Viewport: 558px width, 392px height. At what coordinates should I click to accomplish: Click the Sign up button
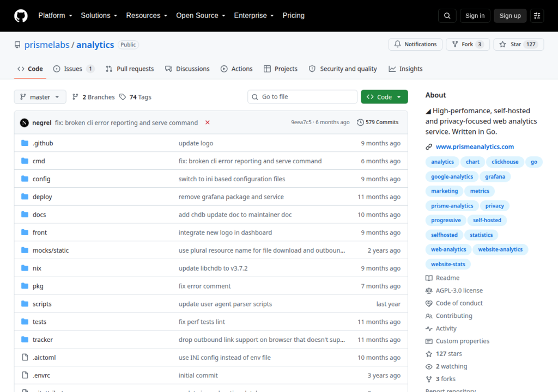coord(510,16)
